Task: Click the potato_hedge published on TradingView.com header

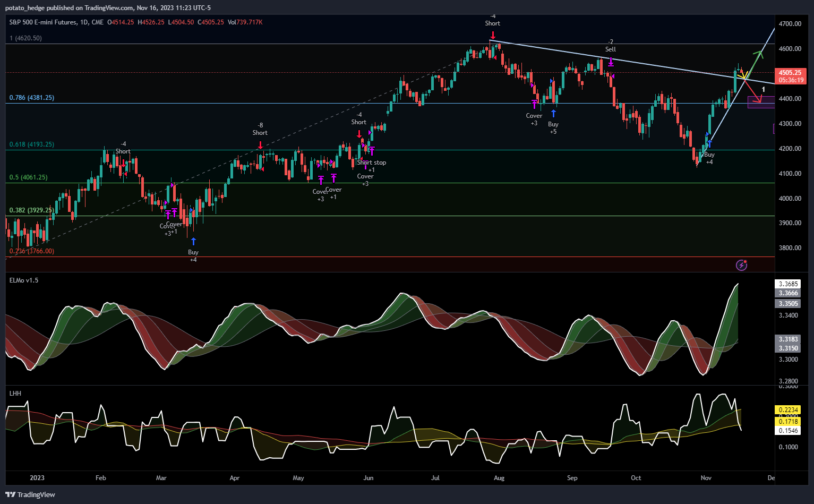Action: (108, 7)
